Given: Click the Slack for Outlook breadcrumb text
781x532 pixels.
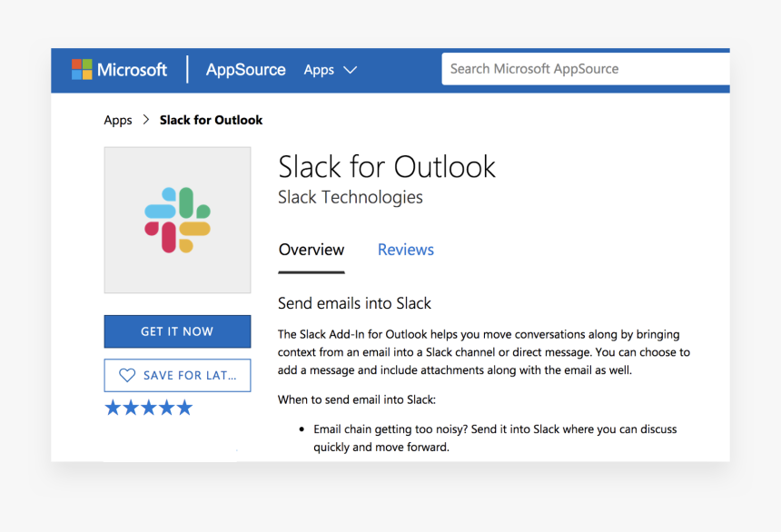Looking at the screenshot, I should 212,120.
